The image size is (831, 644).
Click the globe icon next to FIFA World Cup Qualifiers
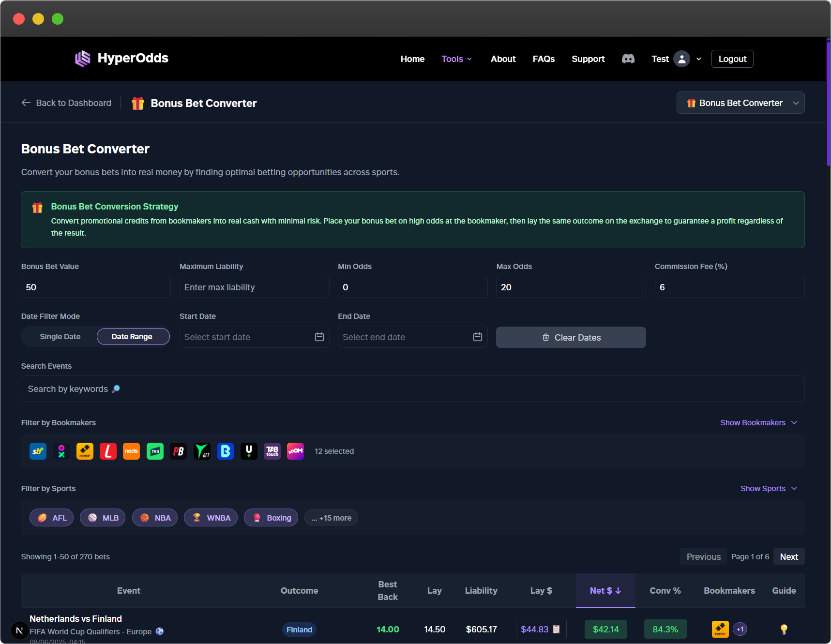click(x=160, y=631)
